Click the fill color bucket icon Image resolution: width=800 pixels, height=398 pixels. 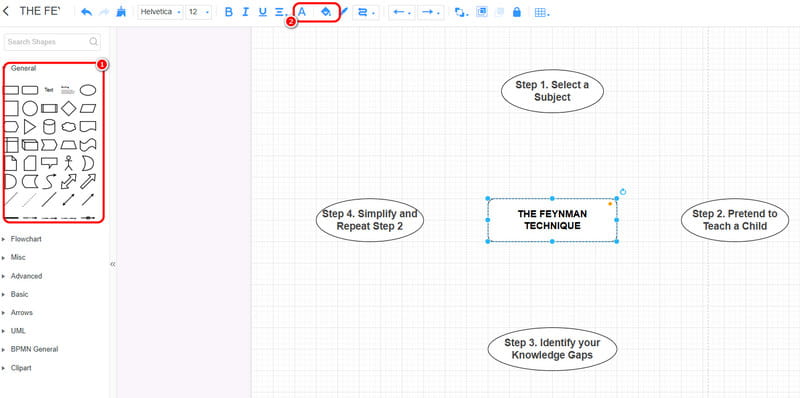pos(327,12)
